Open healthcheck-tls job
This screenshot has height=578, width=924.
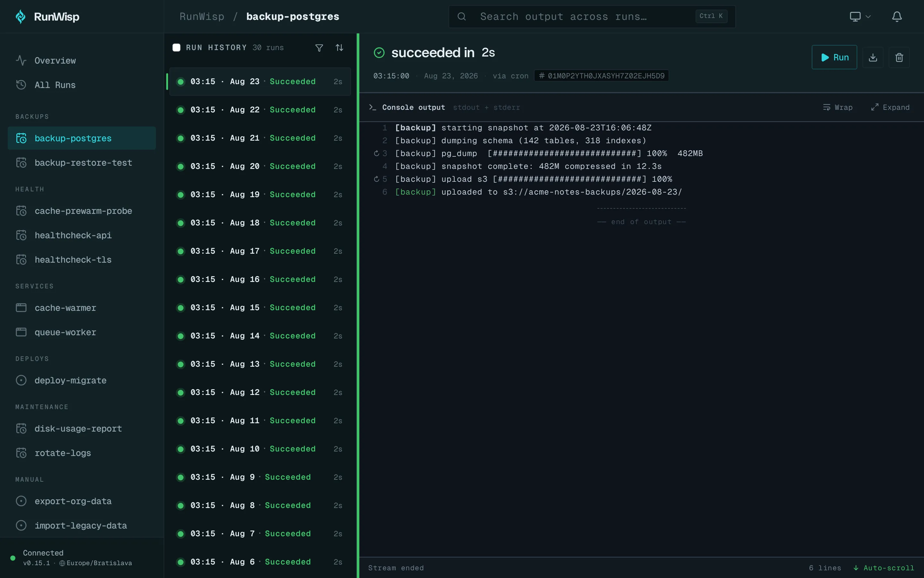click(x=82, y=259)
